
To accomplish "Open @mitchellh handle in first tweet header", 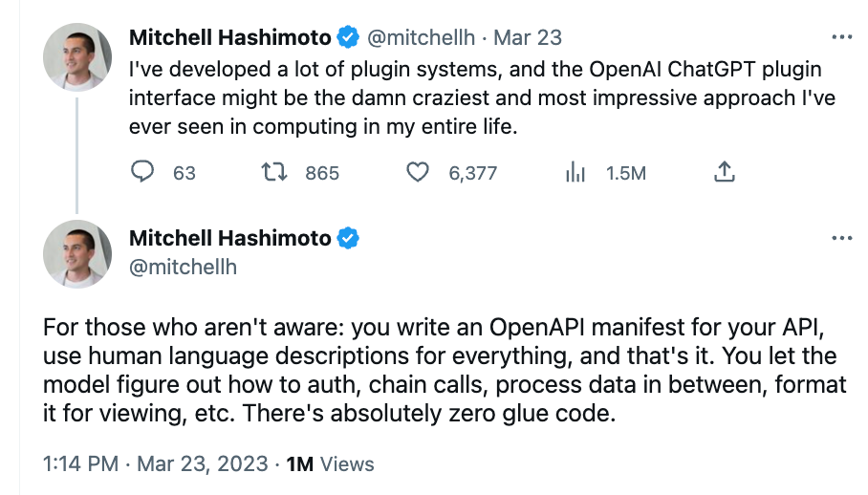I will (x=421, y=37).
